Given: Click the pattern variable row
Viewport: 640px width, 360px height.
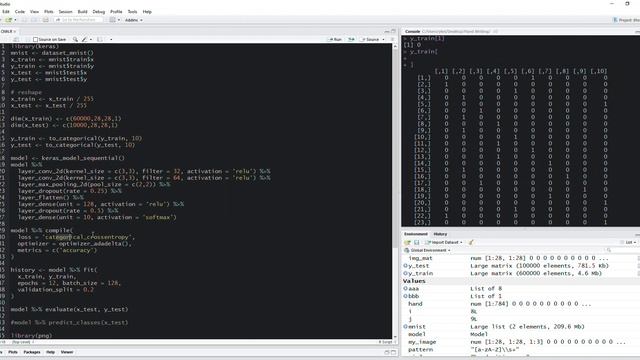Looking at the screenshot, I should [520, 349].
